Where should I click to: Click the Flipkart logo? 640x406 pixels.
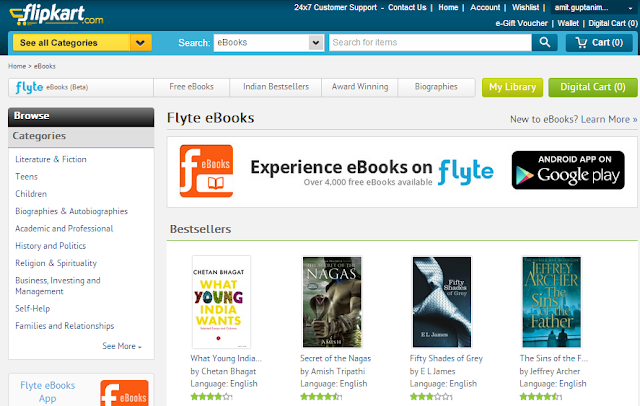click(56, 15)
